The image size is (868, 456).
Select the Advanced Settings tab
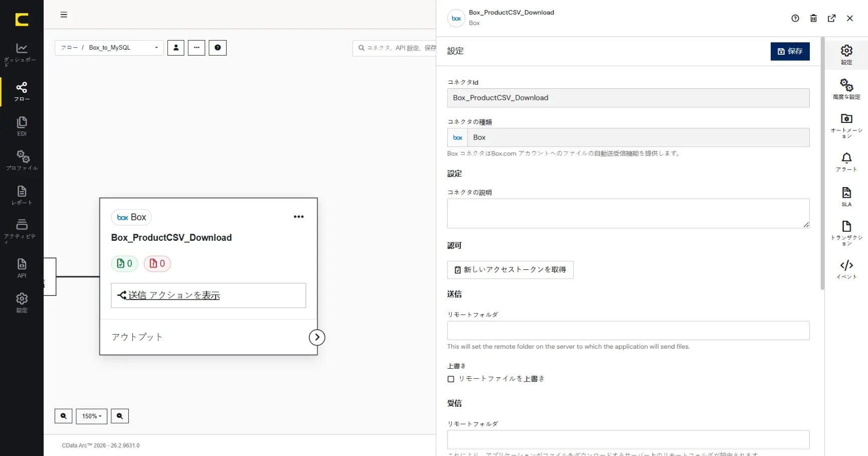point(846,89)
